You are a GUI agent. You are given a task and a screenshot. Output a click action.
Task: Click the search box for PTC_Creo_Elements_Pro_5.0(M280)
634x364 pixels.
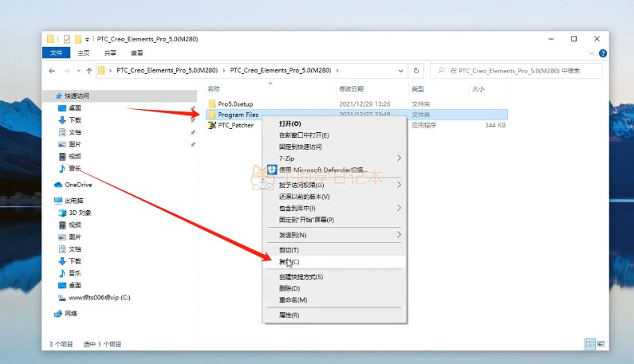coord(516,71)
